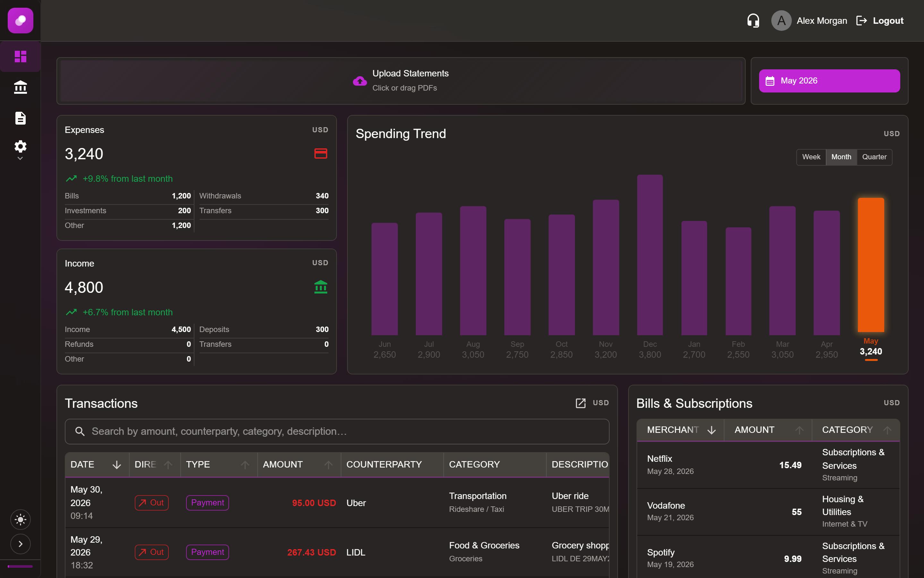This screenshot has width=924, height=578.
Task: Click Out badge on LIDL row
Action: pos(151,552)
